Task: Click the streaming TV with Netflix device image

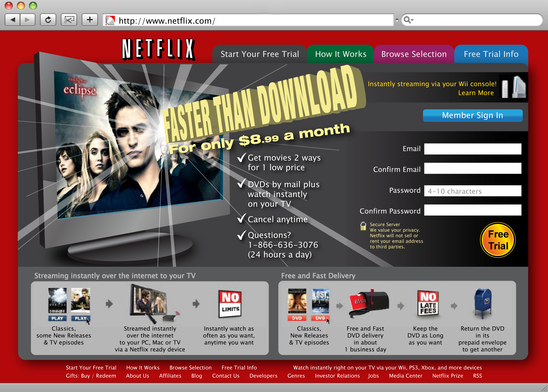Action: tap(154, 304)
